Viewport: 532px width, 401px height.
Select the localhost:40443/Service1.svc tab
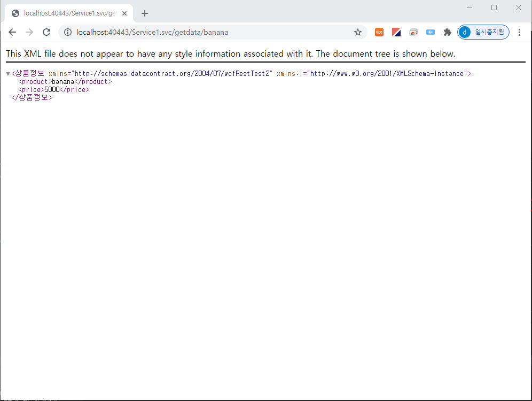point(69,13)
